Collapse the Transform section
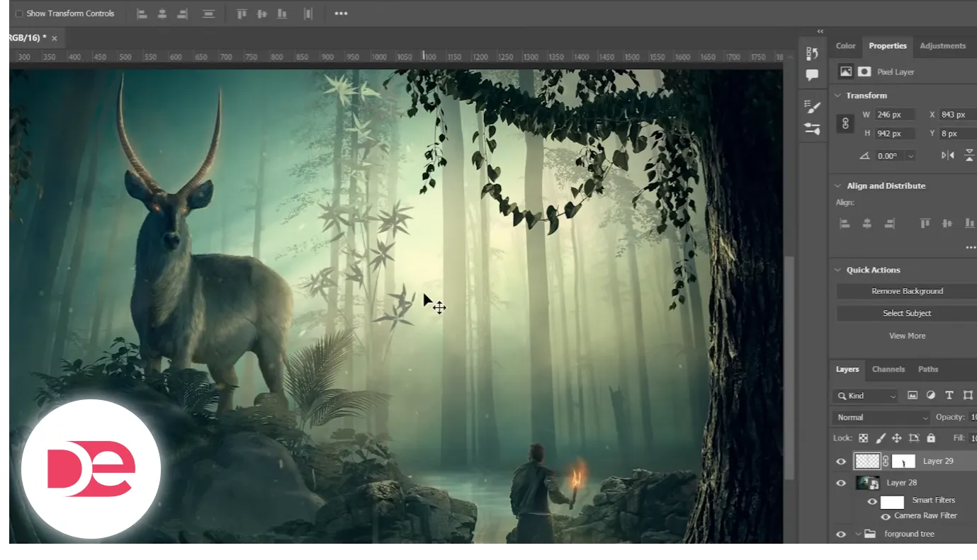The width and height of the screenshot is (977, 560). click(x=838, y=96)
